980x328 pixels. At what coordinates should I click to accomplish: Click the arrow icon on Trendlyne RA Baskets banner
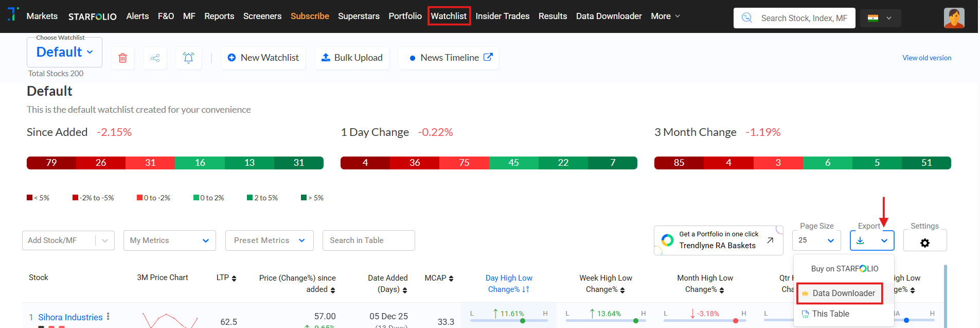pos(770,240)
